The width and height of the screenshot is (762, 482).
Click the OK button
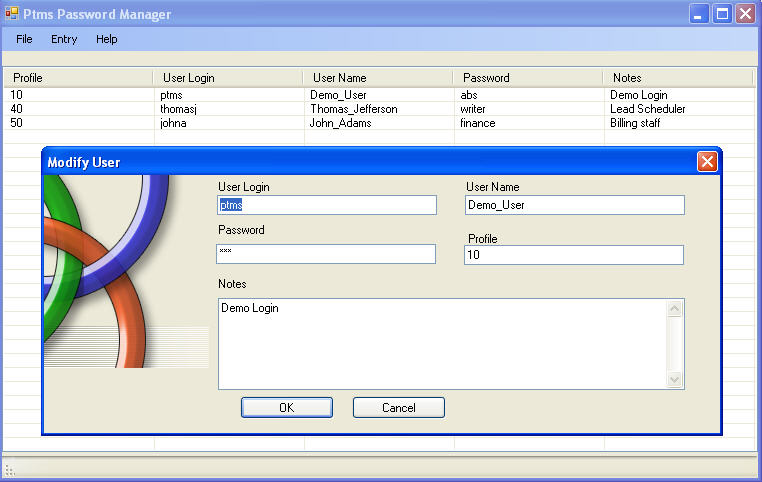287,408
